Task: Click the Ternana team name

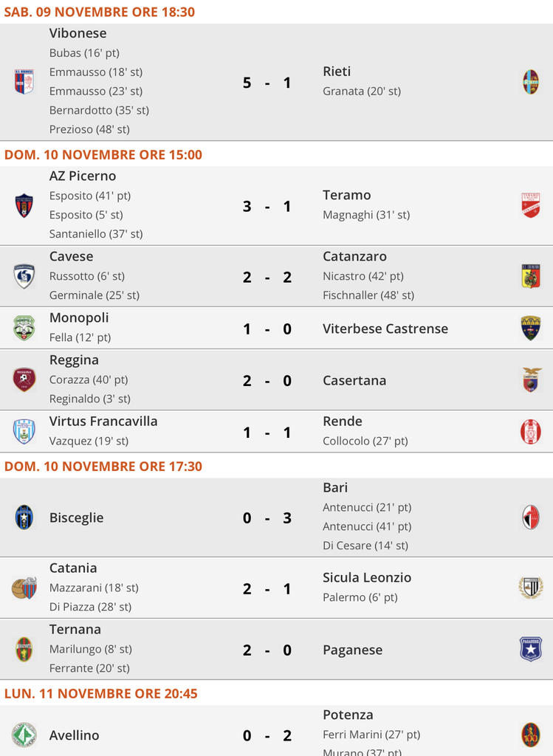Action: (x=75, y=630)
